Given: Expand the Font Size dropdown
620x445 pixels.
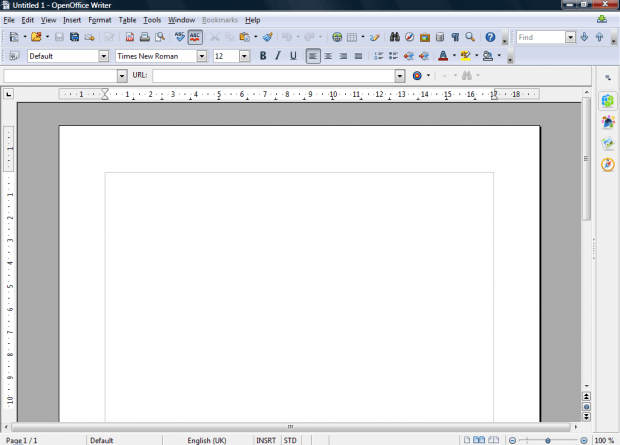Looking at the screenshot, I should point(245,56).
